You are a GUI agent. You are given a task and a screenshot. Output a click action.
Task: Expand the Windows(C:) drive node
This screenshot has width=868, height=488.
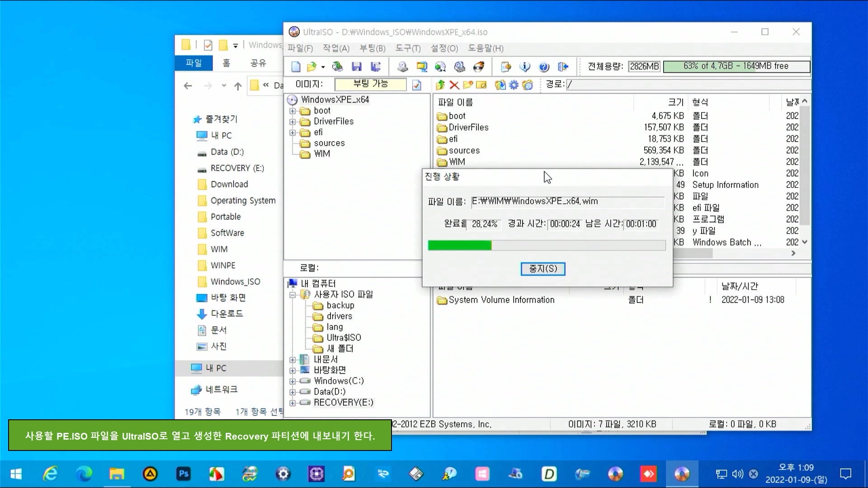click(x=292, y=381)
